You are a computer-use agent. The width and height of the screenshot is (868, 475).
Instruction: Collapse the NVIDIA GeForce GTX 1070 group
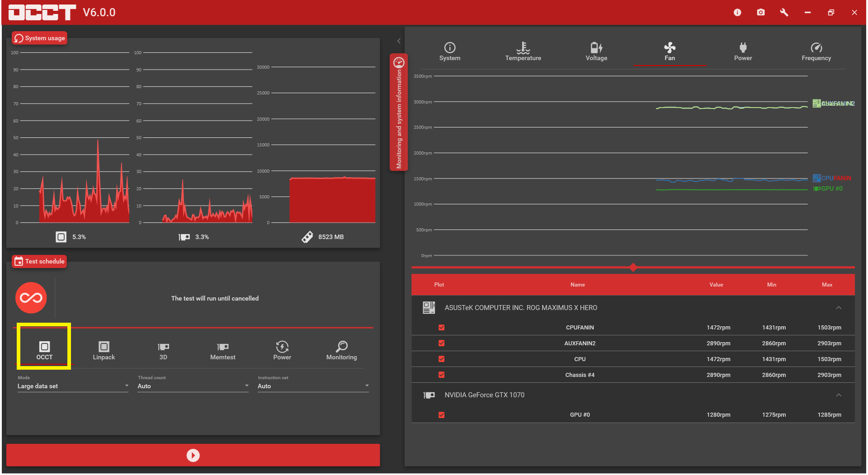pos(839,395)
